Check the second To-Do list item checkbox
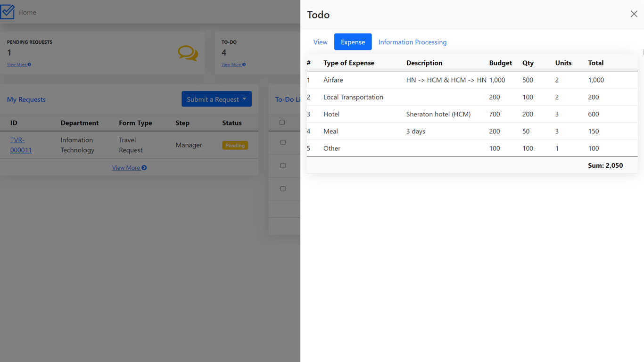 [x=283, y=165]
